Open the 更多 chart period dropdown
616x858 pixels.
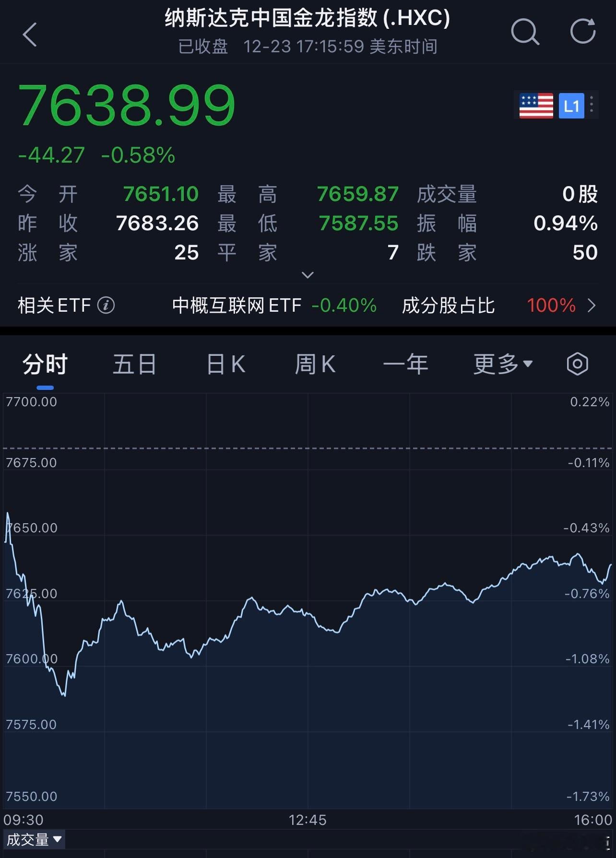503,364
